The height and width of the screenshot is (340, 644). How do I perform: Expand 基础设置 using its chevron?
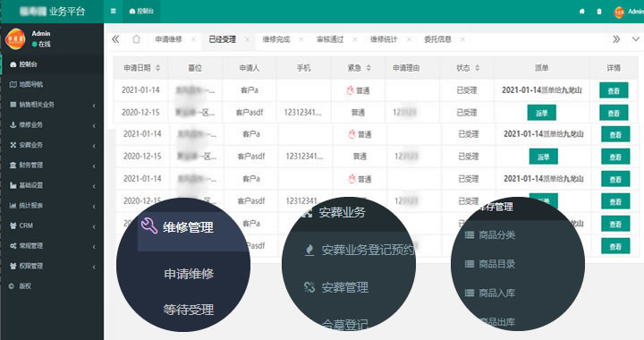(x=94, y=186)
